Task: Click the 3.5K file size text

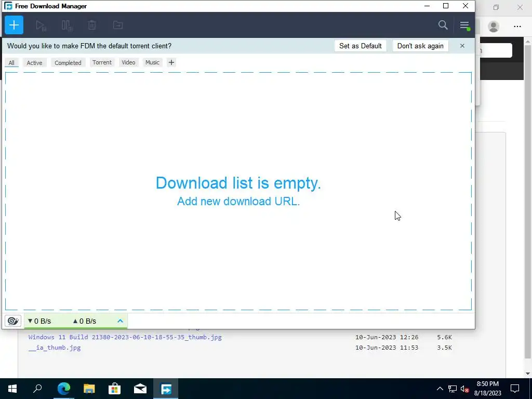Action: click(445, 348)
